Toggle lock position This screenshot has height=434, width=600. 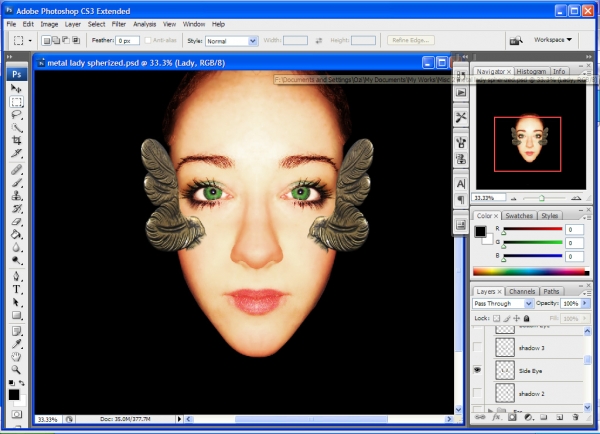pos(517,318)
